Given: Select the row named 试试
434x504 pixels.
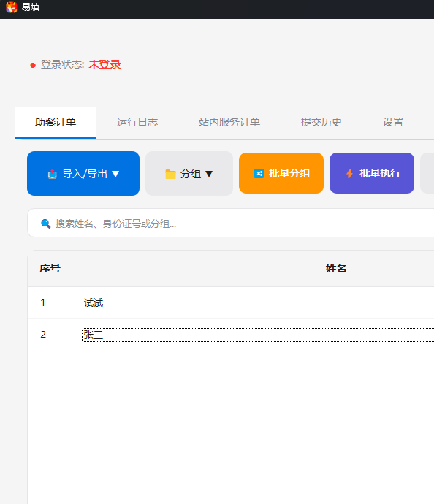Looking at the screenshot, I should point(231,303).
